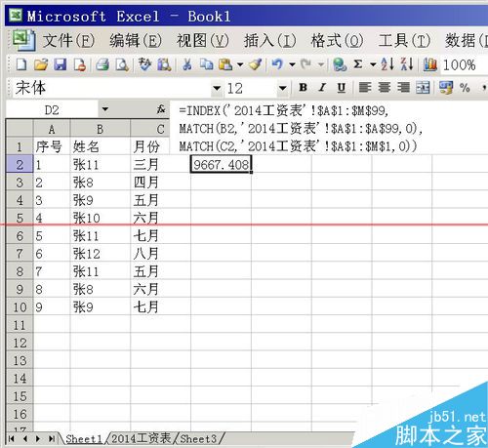Launch the Chart Wizard
The image size is (488, 448).
point(430,64)
